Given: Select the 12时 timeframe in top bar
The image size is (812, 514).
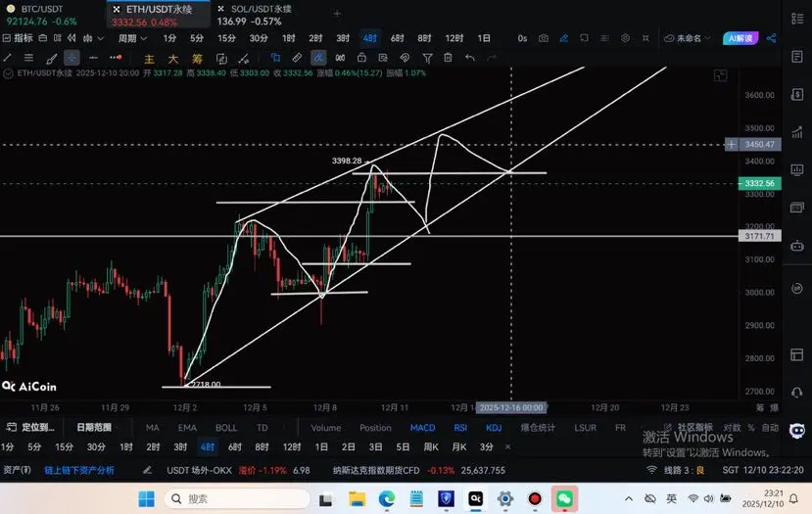Looking at the screenshot, I should click(x=454, y=38).
